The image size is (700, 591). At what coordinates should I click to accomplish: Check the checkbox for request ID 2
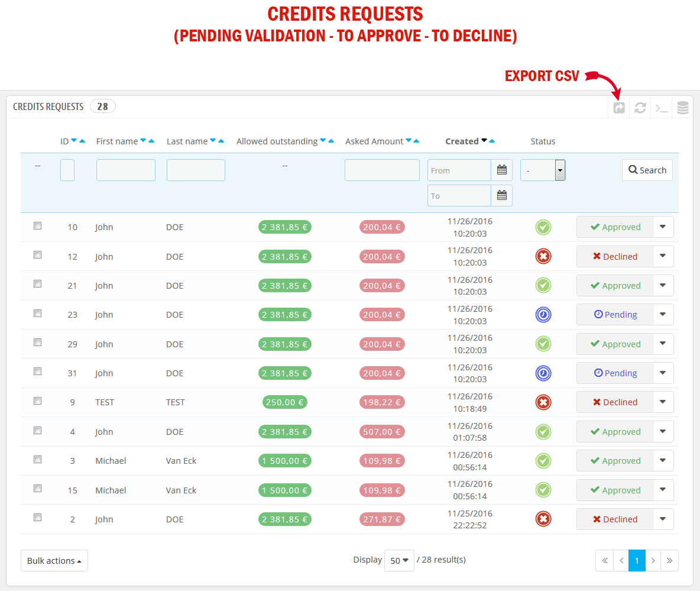click(x=38, y=518)
